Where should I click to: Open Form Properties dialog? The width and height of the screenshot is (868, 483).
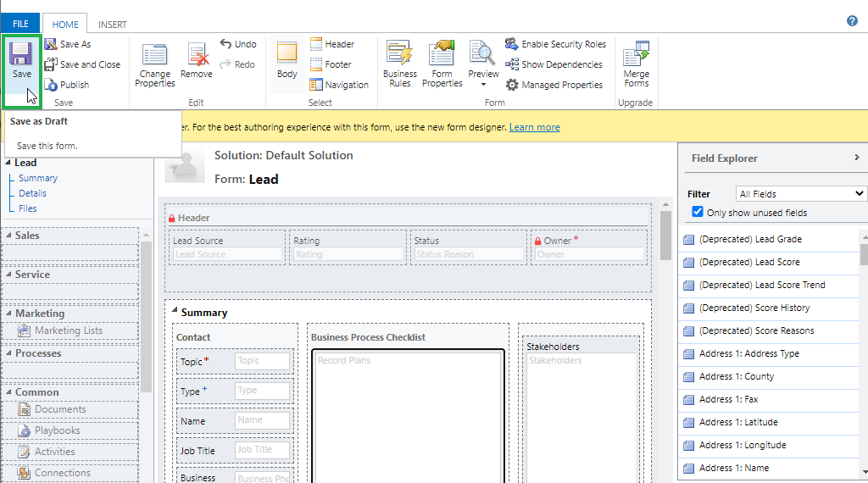coord(442,56)
